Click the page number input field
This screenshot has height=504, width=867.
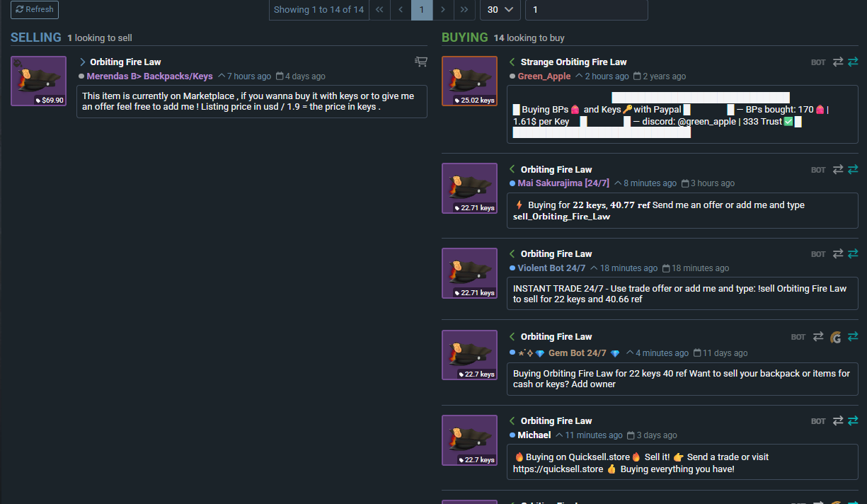coord(587,10)
